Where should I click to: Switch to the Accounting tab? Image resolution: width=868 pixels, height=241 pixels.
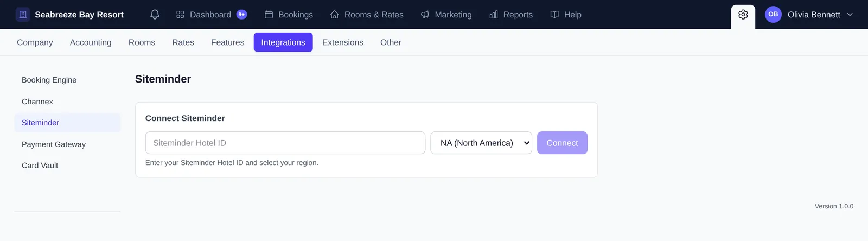(x=91, y=42)
